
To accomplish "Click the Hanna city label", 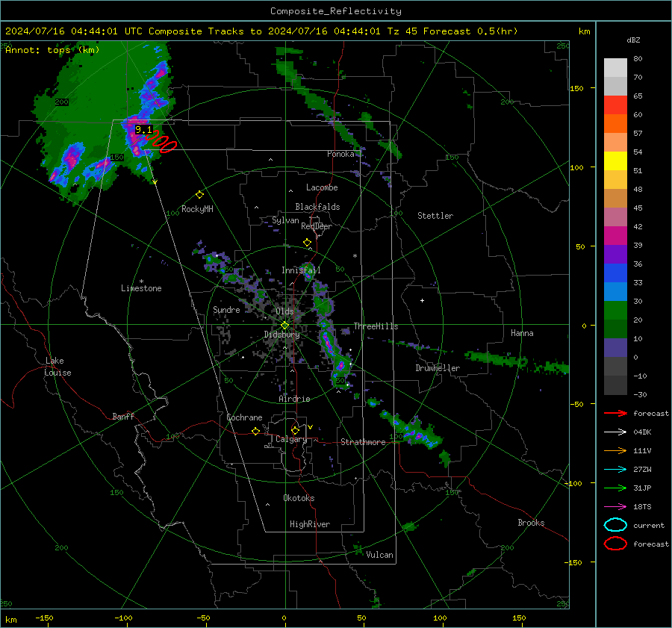I will 522,333.
